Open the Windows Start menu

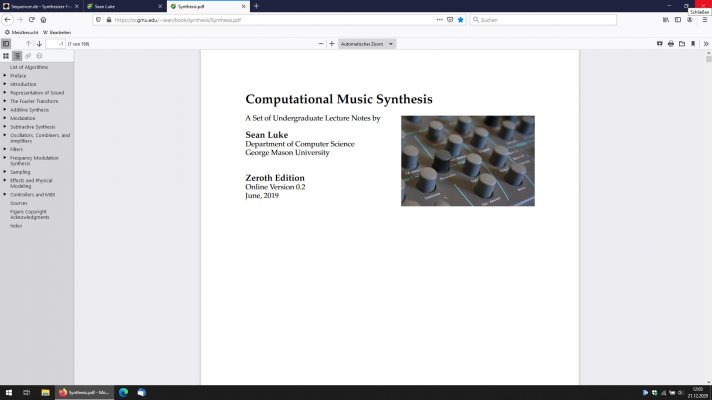point(9,392)
